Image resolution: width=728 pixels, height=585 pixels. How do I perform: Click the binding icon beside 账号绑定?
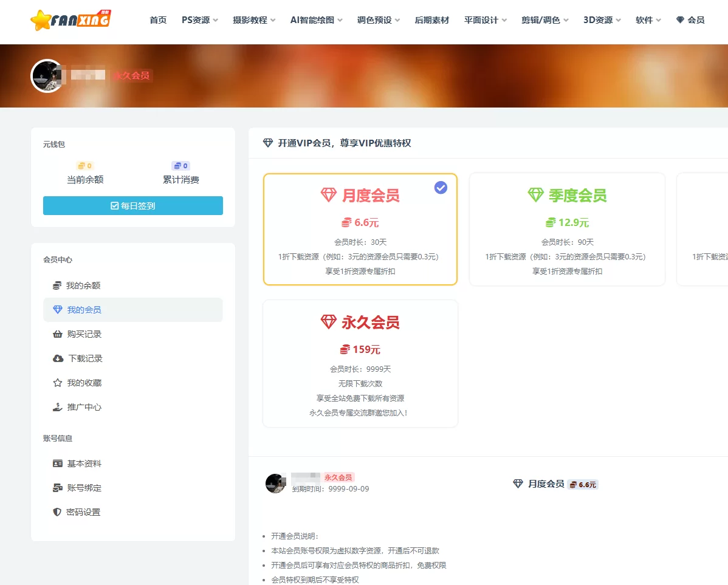click(x=58, y=488)
